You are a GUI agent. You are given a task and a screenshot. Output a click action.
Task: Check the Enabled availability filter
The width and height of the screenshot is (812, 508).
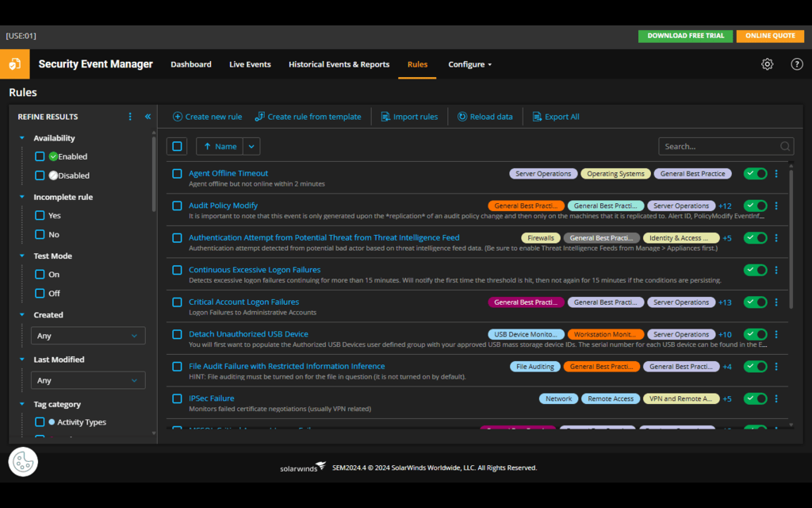click(38, 156)
